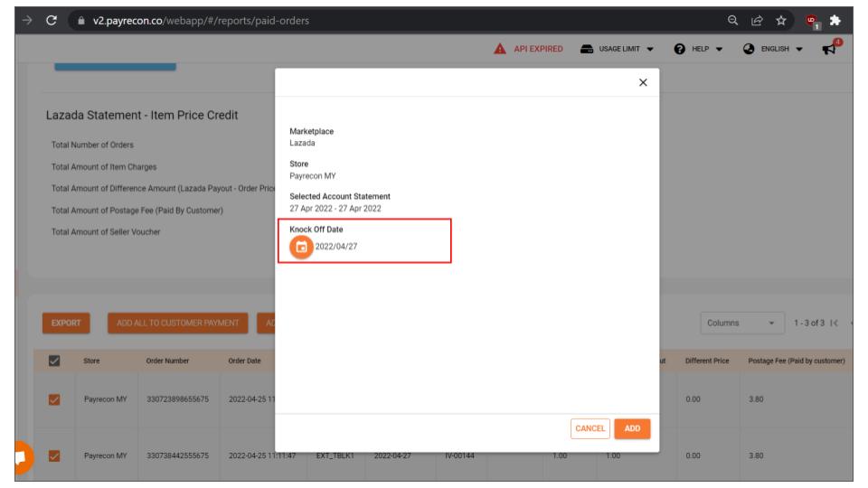Click the Help question mark icon
868x488 pixels.
coord(679,49)
